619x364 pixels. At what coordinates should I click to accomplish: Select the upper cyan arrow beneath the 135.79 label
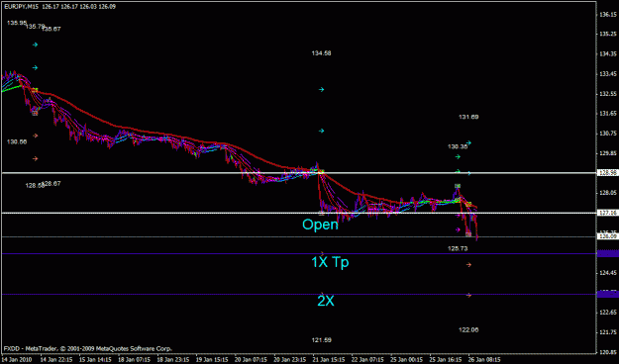(35, 45)
